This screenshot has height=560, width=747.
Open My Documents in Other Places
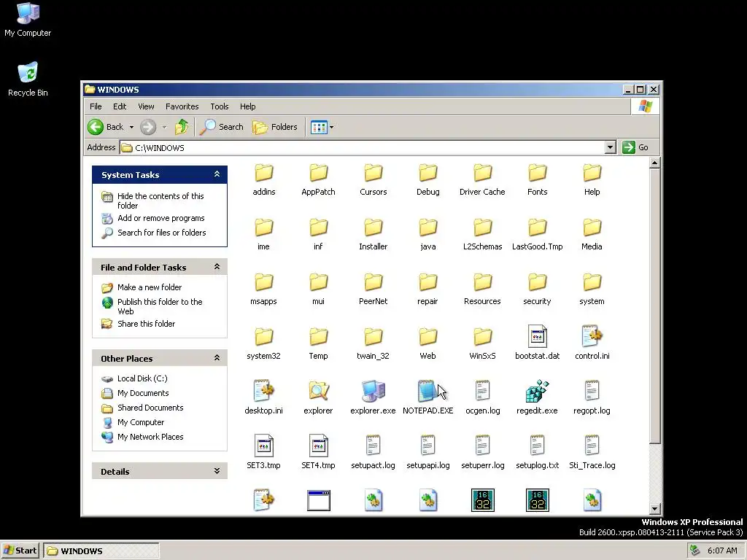coord(143,393)
